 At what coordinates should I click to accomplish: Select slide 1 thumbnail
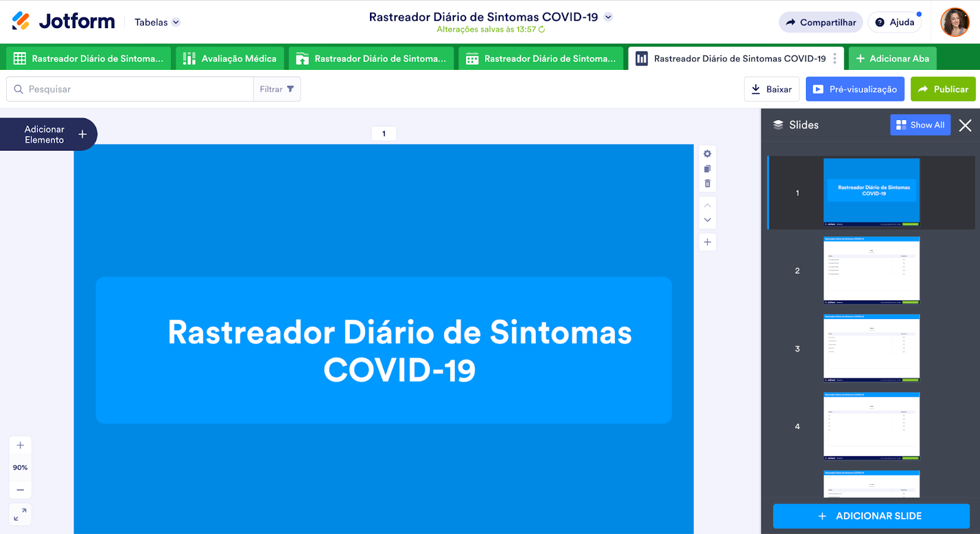click(872, 192)
